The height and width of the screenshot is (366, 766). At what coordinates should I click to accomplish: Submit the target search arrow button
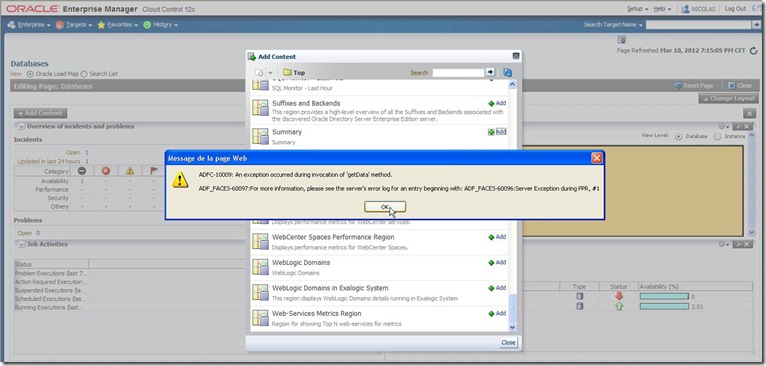(x=756, y=24)
